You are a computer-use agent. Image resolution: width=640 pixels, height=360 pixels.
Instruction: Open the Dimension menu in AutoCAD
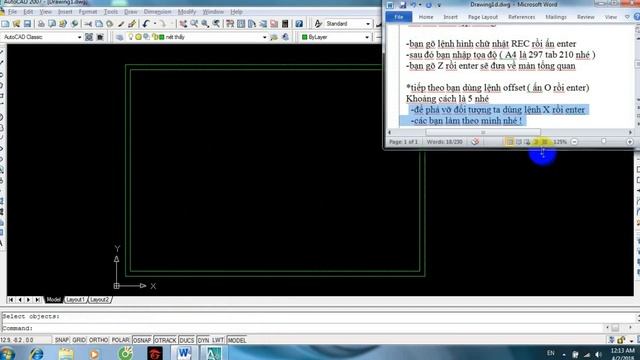click(x=157, y=12)
